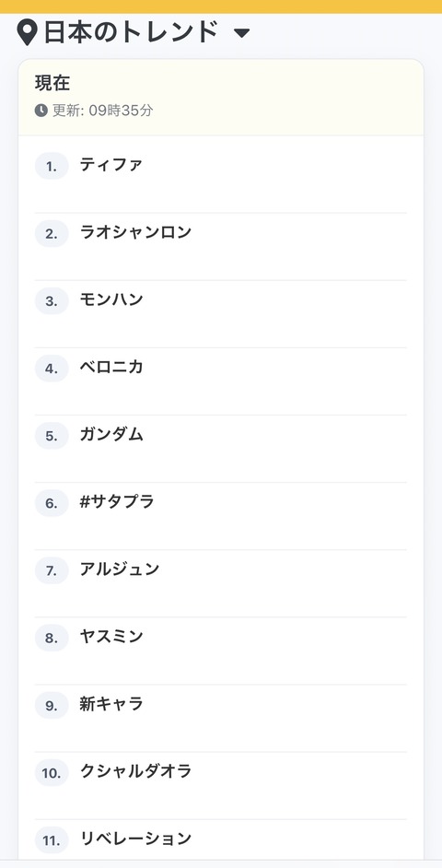The image size is (442, 868).
Task: Click the rank 1 number badge
Action: (52, 166)
